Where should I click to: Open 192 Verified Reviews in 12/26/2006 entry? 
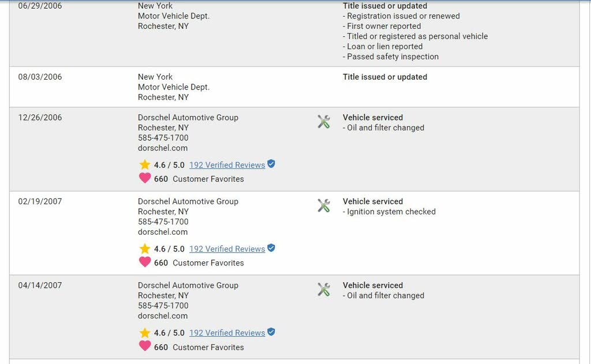pos(227,165)
